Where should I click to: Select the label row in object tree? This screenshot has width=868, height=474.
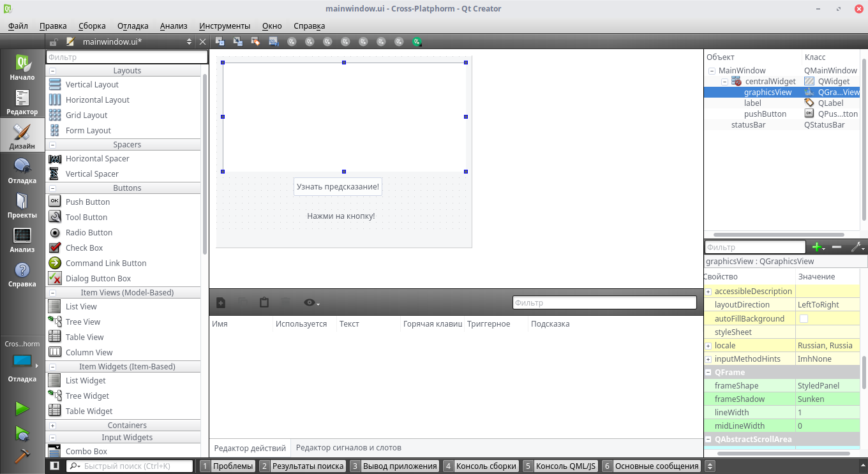pyautogui.click(x=782, y=103)
